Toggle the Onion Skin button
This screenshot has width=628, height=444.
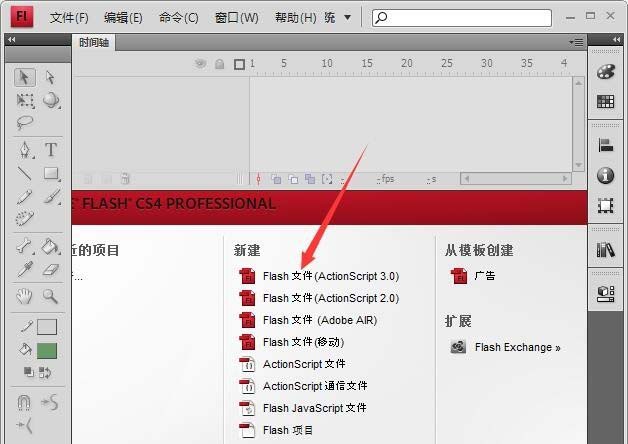[276, 179]
